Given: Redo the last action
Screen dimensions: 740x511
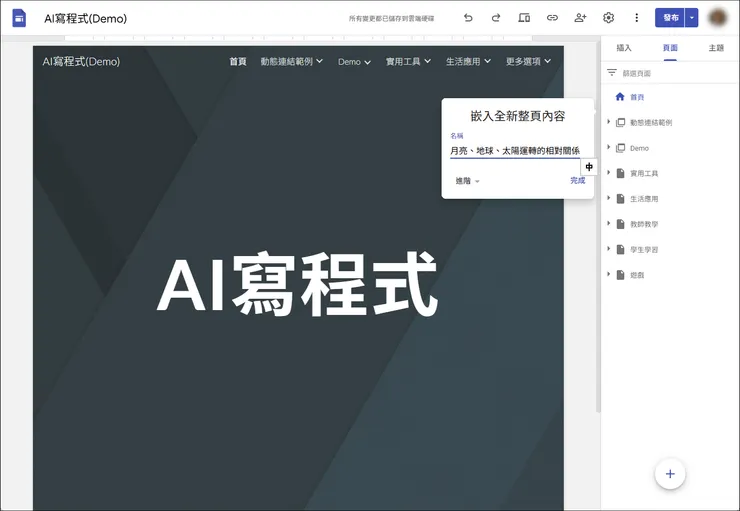Looking at the screenshot, I should tap(496, 18).
